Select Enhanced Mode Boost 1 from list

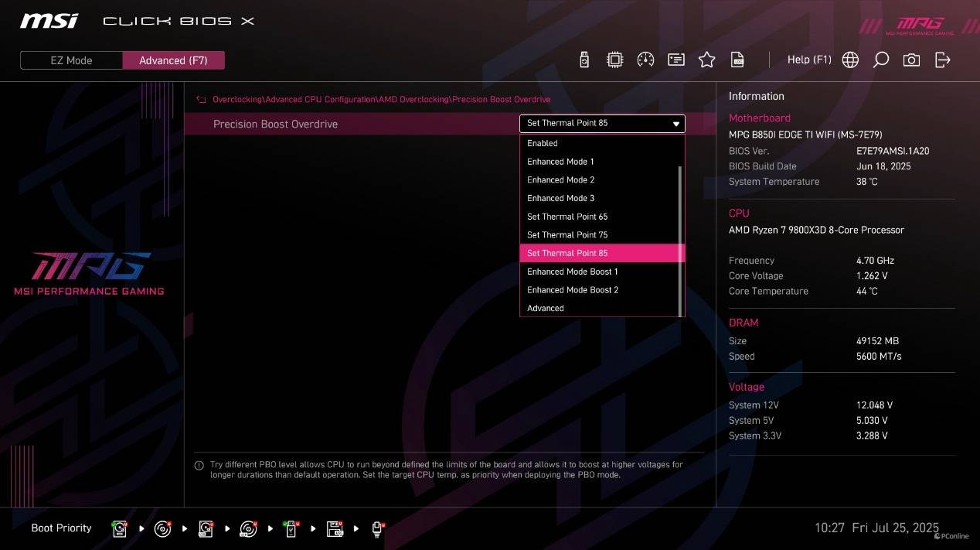572,272
